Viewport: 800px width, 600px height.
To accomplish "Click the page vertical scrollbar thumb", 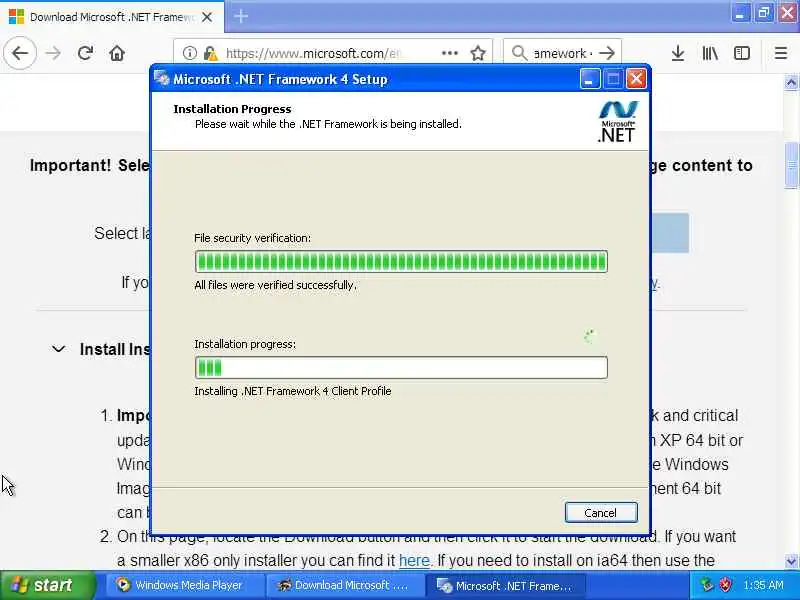I will coord(791,165).
